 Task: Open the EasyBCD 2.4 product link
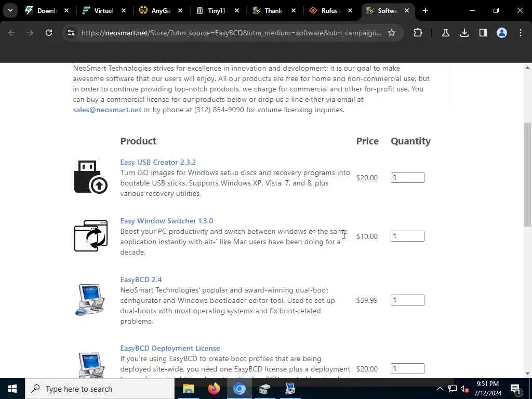(141, 280)
